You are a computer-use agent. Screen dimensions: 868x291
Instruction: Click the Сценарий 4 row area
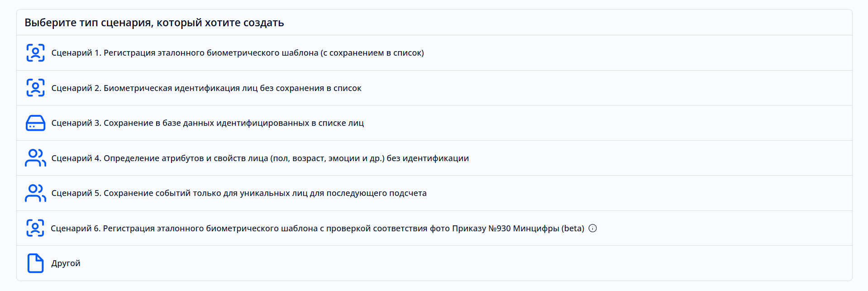click(x=407, y=158)
